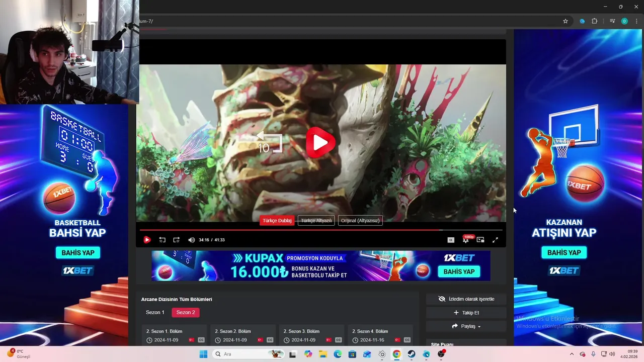Viewport: 644px width, 362px height.
Task: Open the Settings gear app on the taskbar
Action: click(382, 354)
